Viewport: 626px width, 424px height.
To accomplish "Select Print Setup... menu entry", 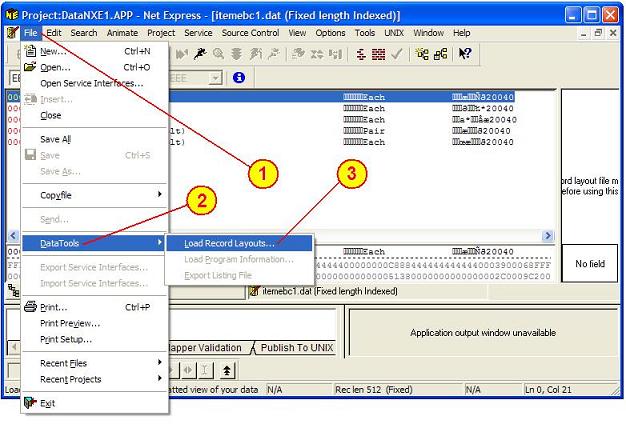I will pos(95,339).
